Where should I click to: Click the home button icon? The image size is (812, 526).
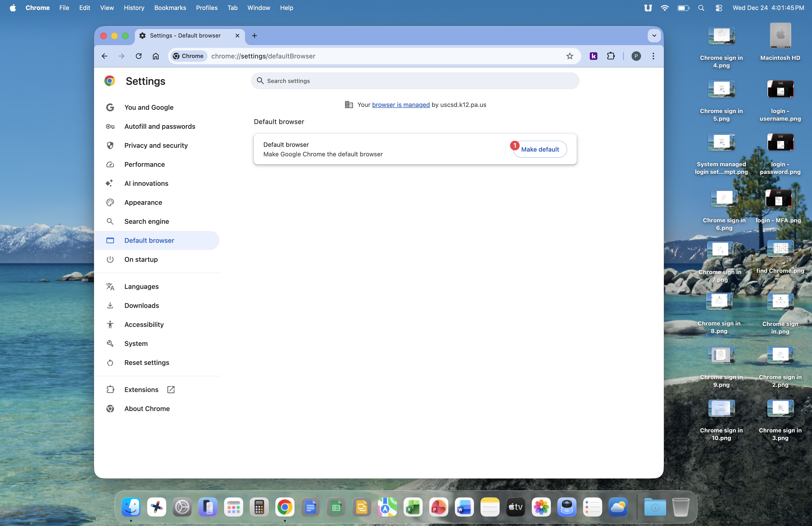[156, 56]
